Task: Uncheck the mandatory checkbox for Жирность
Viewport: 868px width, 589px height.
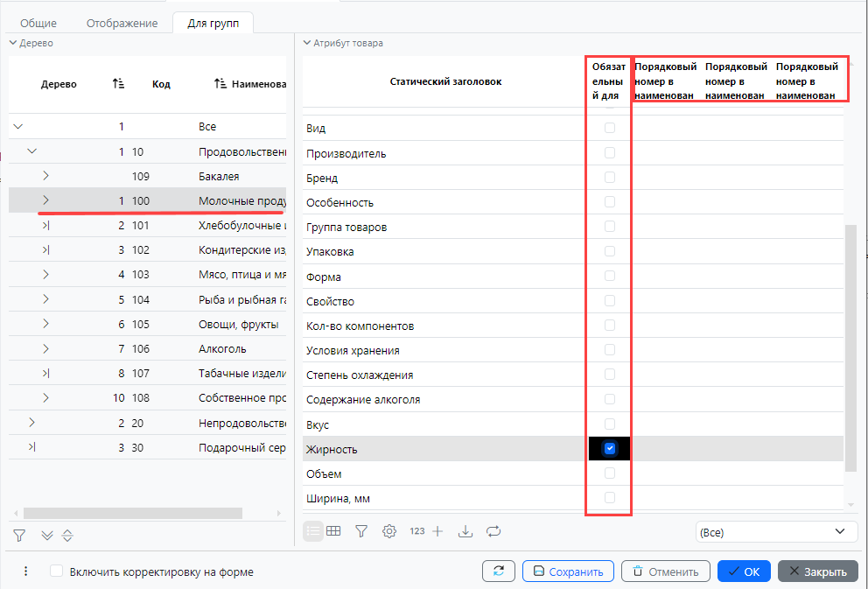Action: tap(610, 449)
